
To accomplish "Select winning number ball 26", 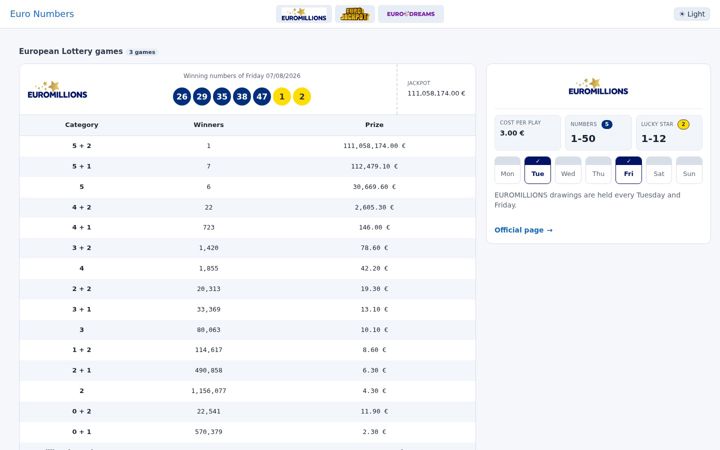I will pyautogui.click(x=182, y=96).
